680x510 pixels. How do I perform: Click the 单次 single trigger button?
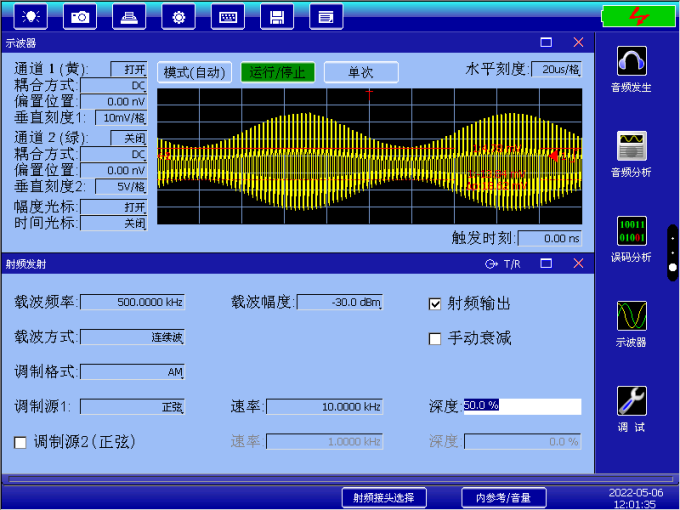point(361,72)
